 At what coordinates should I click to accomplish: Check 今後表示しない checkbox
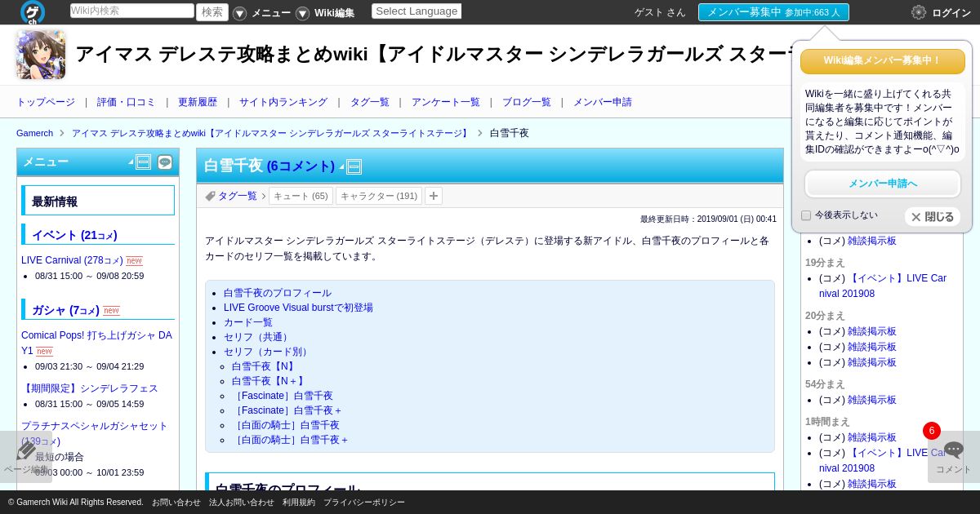point(806,215)
